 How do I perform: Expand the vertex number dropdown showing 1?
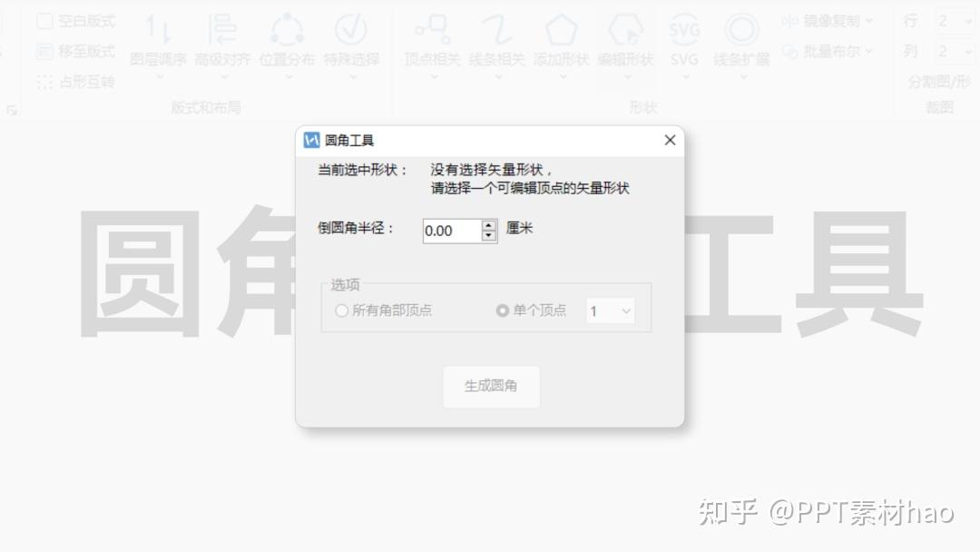tap(611, 310)
